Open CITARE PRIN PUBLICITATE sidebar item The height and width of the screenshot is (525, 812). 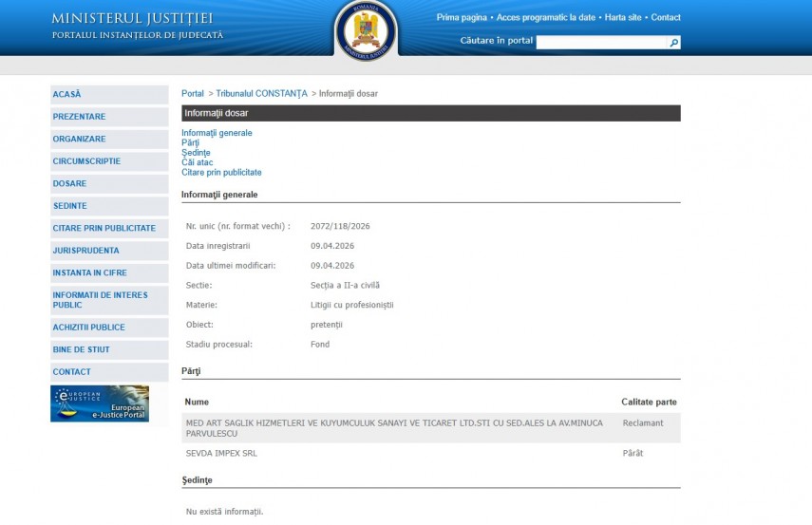tap(104, 229)
